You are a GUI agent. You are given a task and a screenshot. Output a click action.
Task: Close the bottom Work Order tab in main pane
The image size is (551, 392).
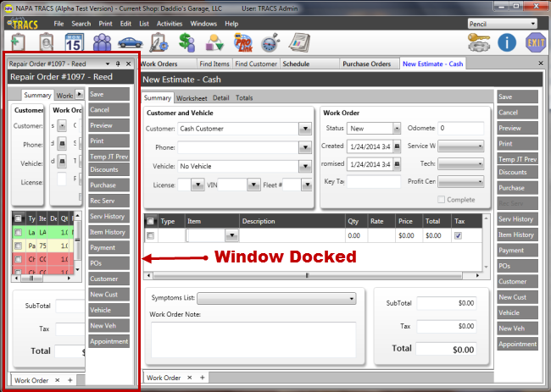coord(189,378)
